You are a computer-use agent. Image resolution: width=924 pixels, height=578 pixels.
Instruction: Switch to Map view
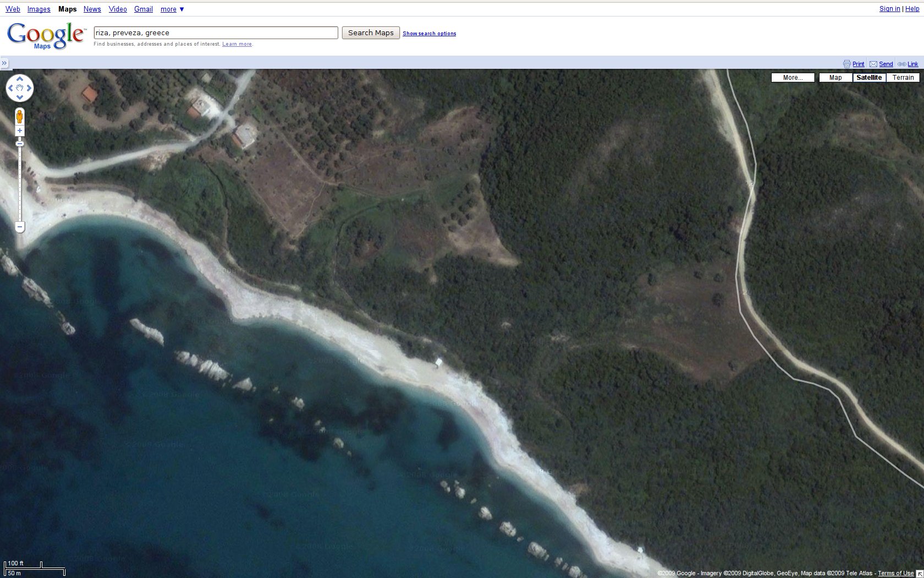[835, 78]
